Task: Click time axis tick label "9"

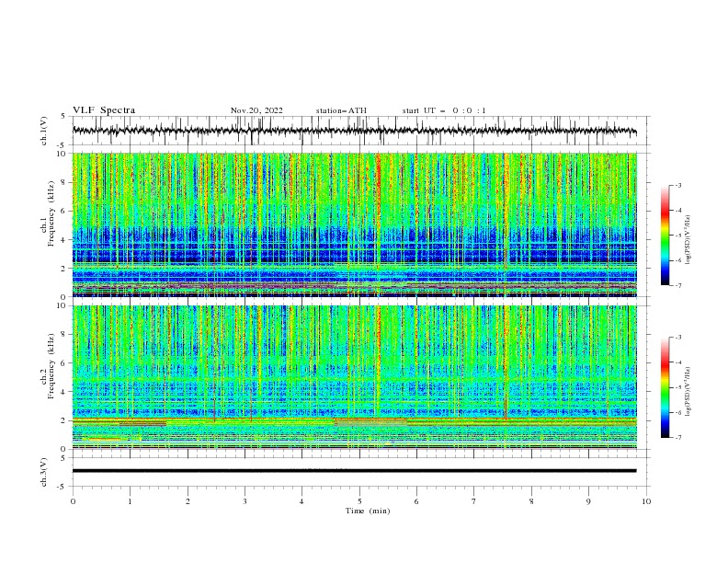Action: 588,501
